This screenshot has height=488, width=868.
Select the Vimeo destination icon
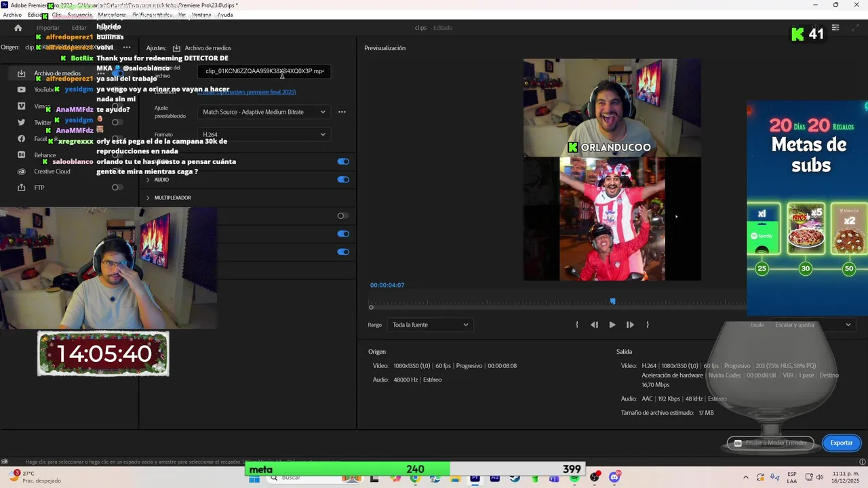(21, 106)
